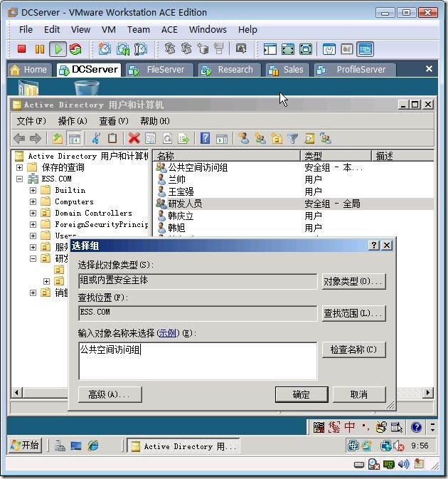Click the AD filter funnel icon
Image resolution: width=448 pixels, height=479 pixels.
tap(293, 138)
